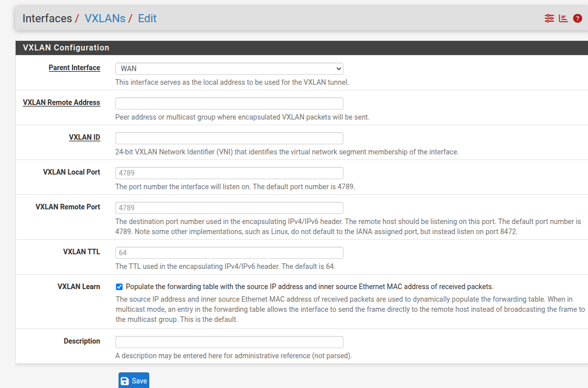The image size is (588, 388).
Task: Focus the VXLAN Remote Address field
Action: coord(229,103)
